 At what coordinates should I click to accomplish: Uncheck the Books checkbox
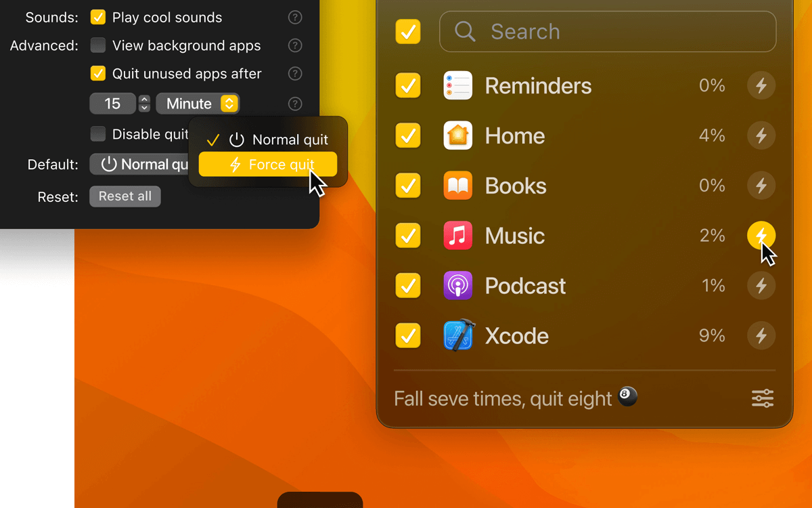(408, 186)
